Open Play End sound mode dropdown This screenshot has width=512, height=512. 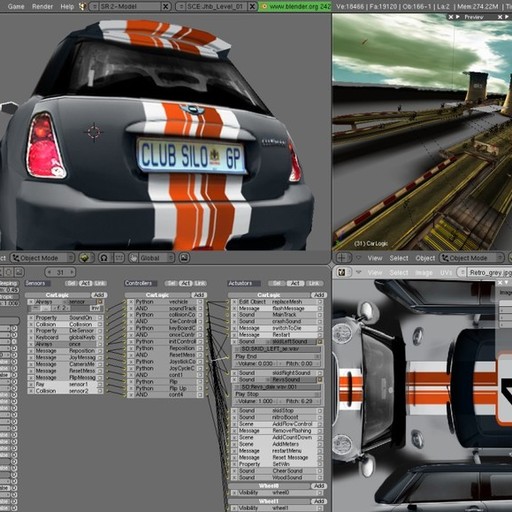pyautogui.click(x=276, y=356)
